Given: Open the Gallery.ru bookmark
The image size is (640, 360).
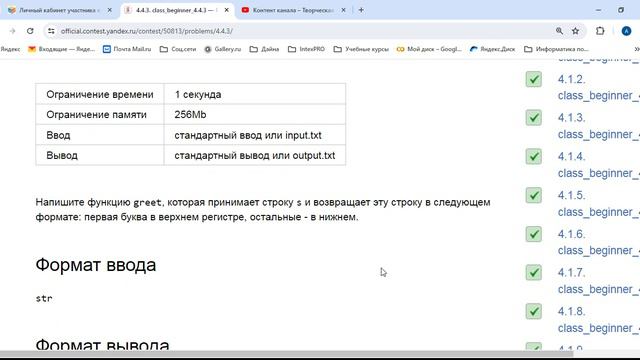Looking at the screenshot, I should (x=222, y=49).
